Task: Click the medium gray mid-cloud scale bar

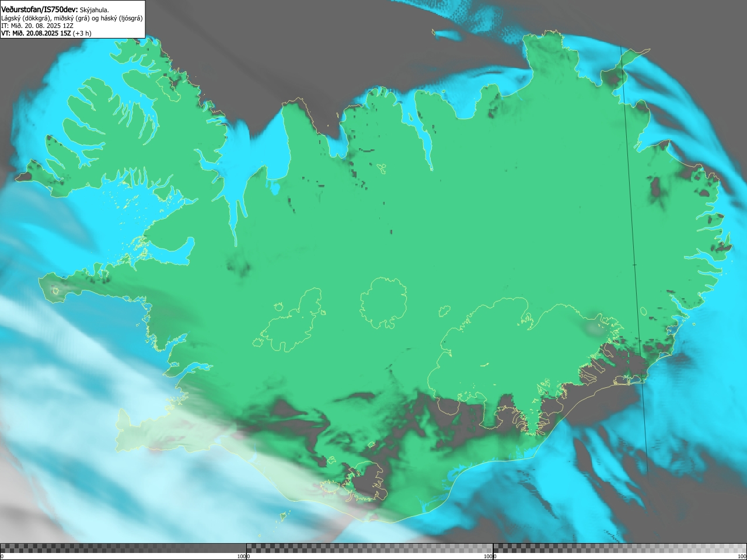Action: click(x=369, y=548)
